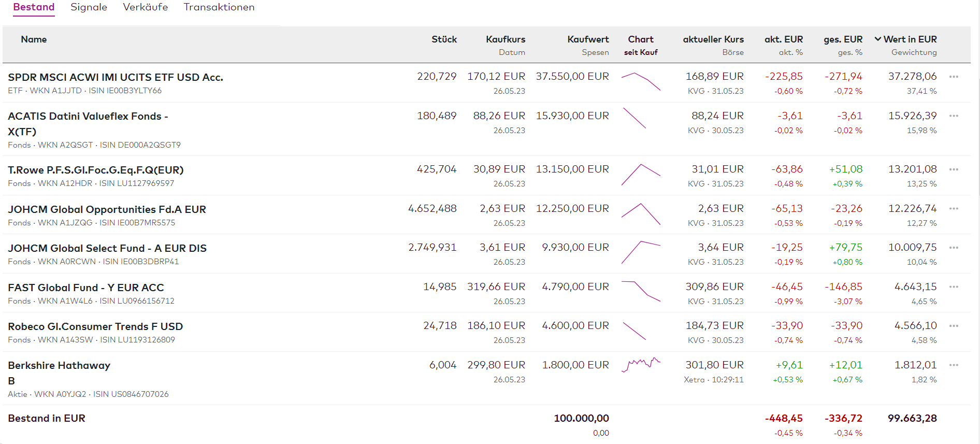The width and height of the screenshot is (980, 444).
Task: Switch to the Signale tab
Action: 89,7
